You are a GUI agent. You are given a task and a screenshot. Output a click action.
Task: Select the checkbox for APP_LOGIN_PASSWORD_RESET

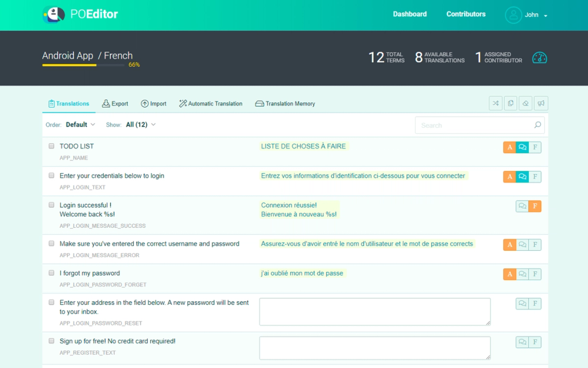click(x=51, y=302)
